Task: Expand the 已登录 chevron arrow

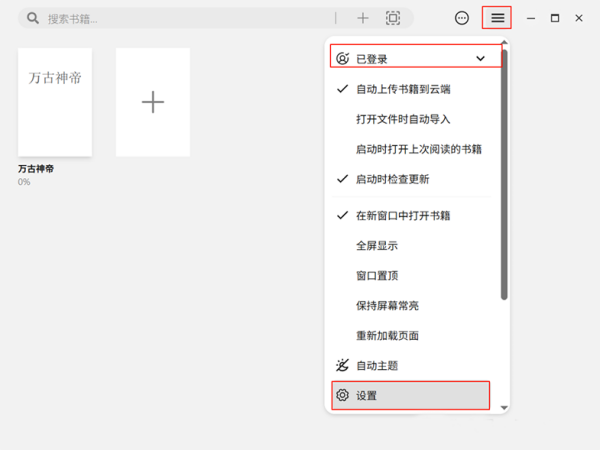Action: 480,59
